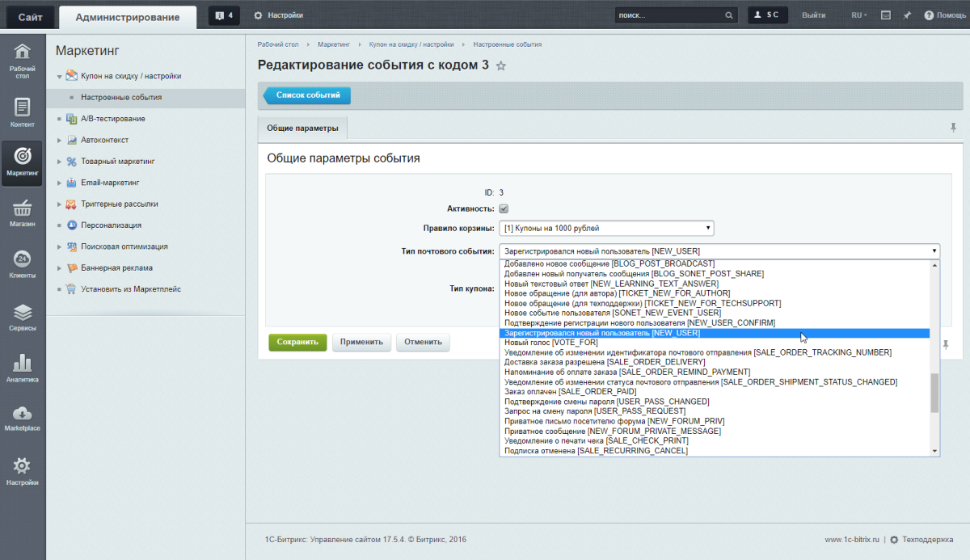970x560 pixels.
Task: Click the Сохранить button
Action: 297,342
